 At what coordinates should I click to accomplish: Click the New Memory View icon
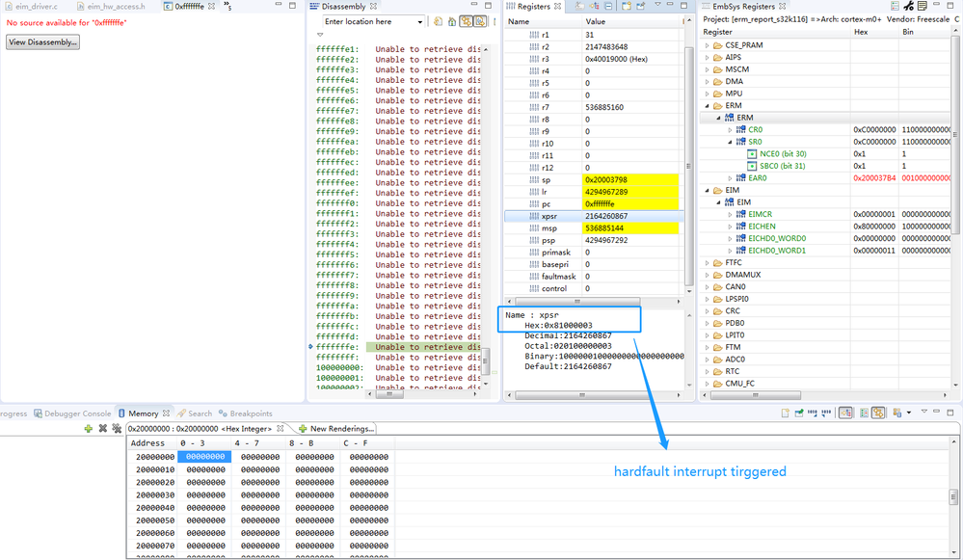[x=785, y=413]
